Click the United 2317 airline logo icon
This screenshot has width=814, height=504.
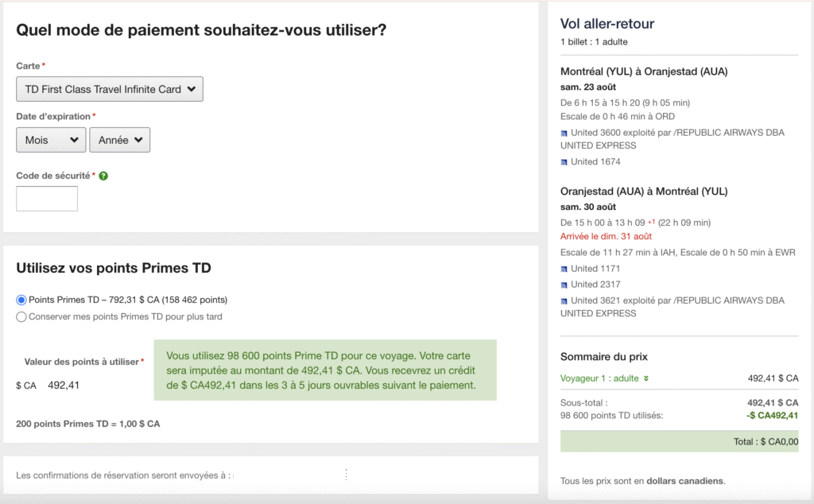(x=564, y=285)
